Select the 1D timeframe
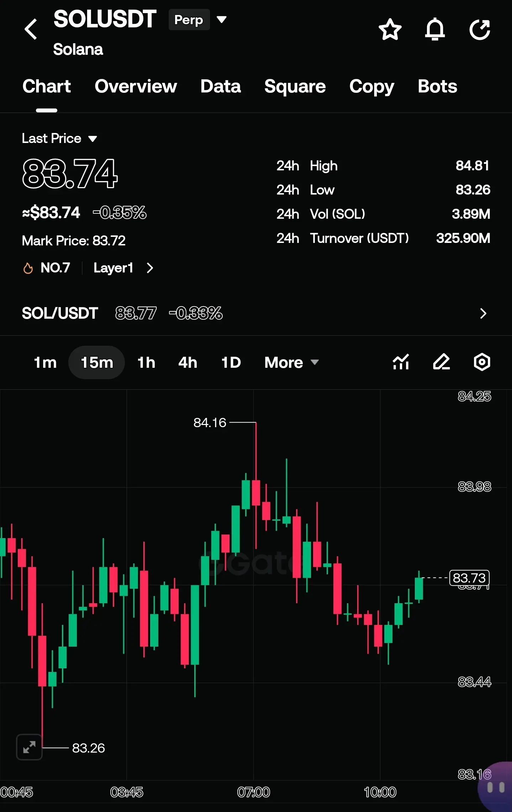The image size is (512, 812). (x=231, y=362)
